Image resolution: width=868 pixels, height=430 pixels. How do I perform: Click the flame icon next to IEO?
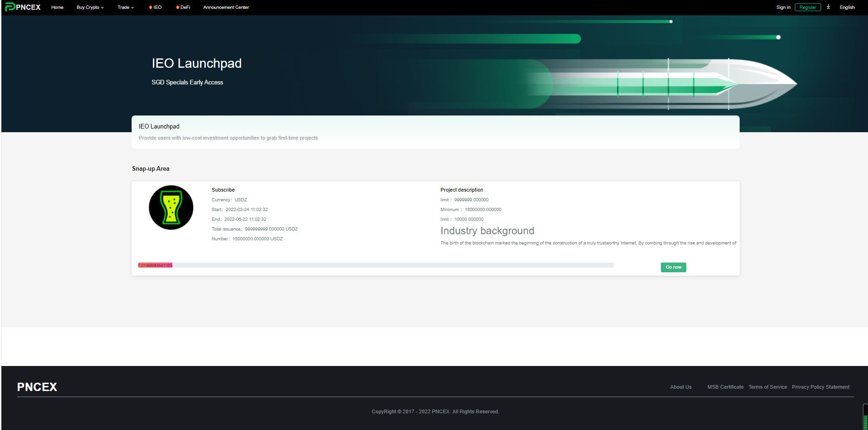pos(151,7)
